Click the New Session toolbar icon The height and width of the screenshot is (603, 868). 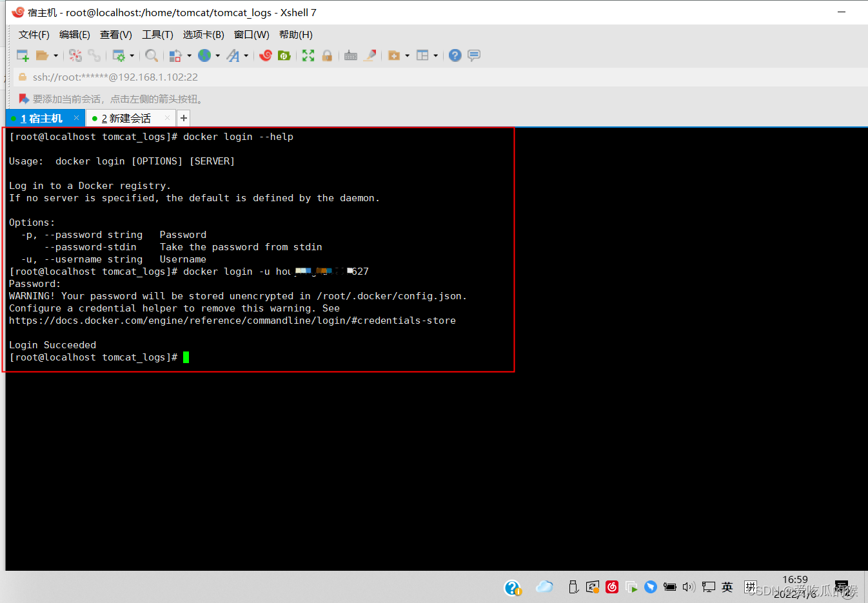pos(23,55)
